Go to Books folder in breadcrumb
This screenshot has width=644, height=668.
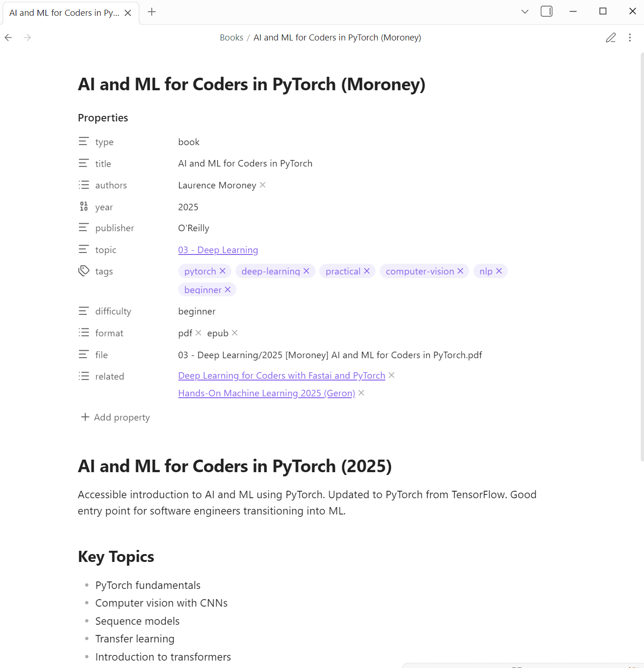pos(231,38)
